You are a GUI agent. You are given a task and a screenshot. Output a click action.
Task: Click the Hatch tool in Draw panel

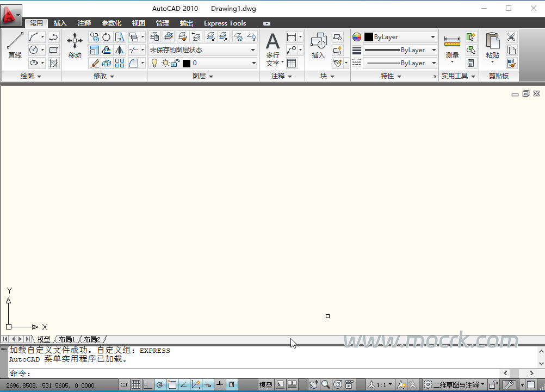(x=53, y=63)
